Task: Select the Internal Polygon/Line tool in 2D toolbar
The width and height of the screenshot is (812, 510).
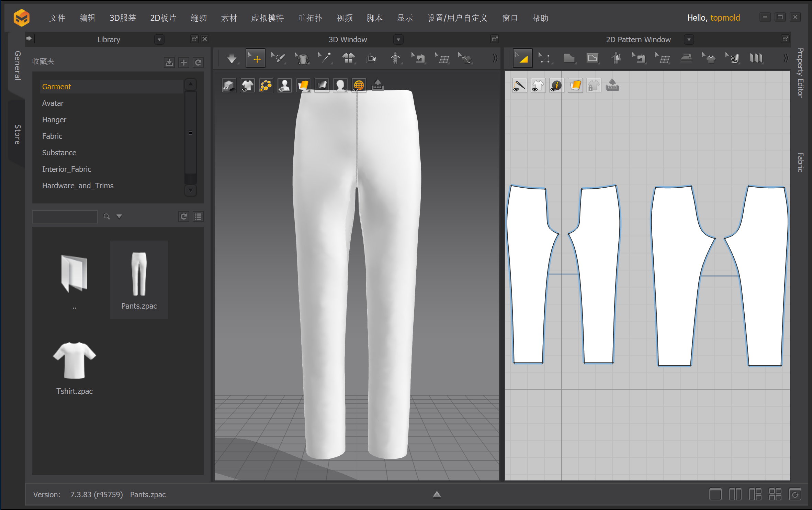Action: [x=593, y=58]
